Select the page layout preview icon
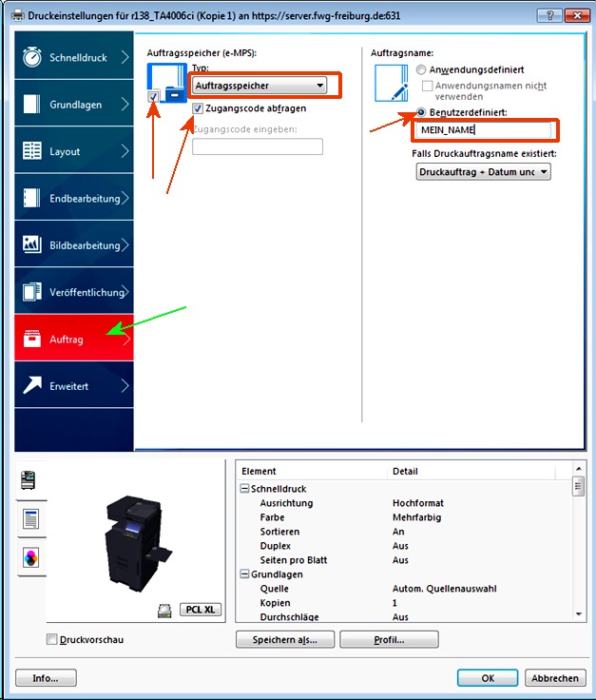 pos(29,518)
